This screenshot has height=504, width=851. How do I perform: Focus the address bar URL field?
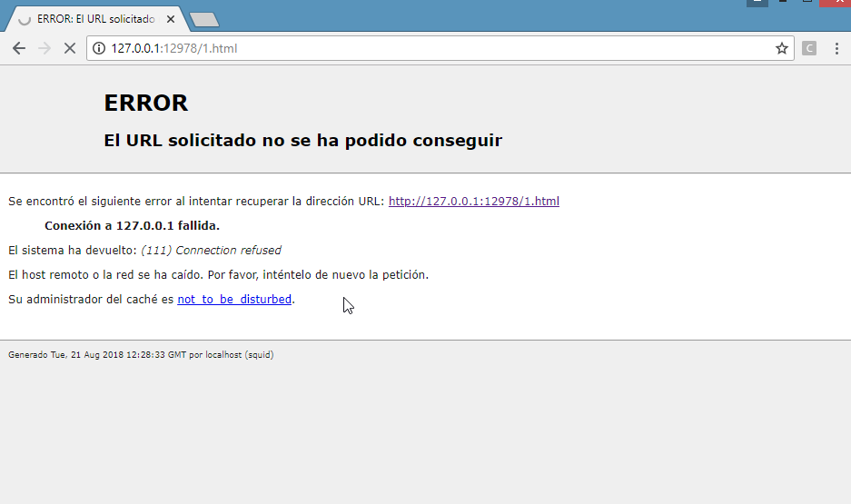pyautogui.click(x=440, y=48)
